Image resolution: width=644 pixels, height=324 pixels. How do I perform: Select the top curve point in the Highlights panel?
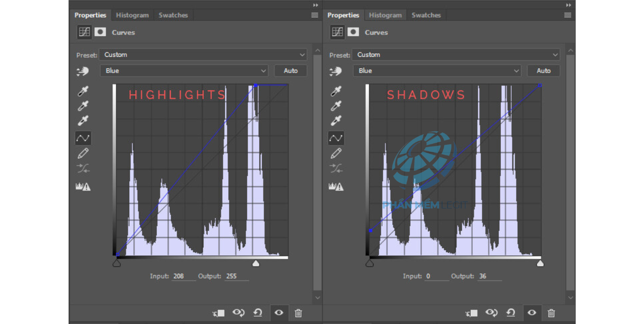tap(256, 85)
